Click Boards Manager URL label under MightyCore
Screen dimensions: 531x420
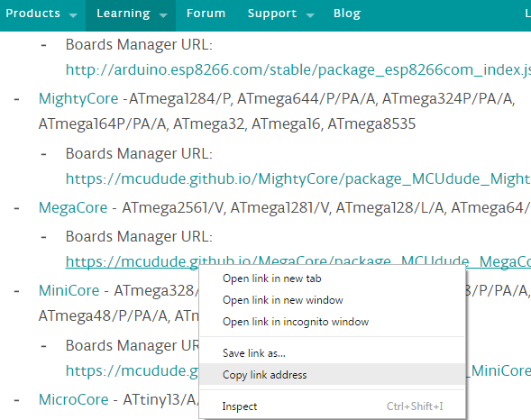click(139, 153)
